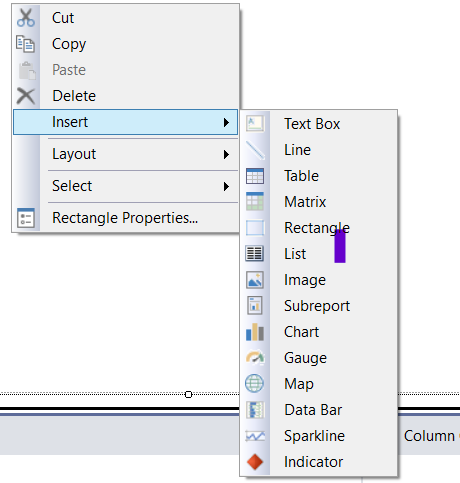The width and height of the screenshot is (460, 483).
Task: Select the Delete menu entry
Action: 126,96
